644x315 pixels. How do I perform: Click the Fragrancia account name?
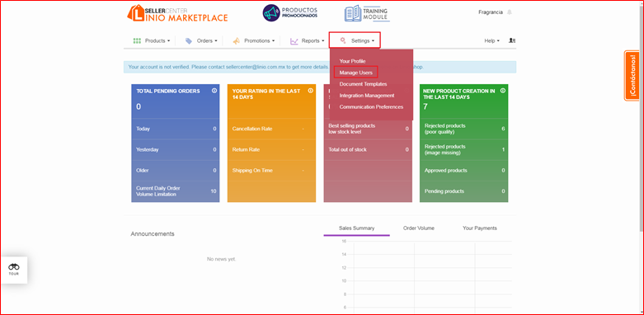coord(491,12)
